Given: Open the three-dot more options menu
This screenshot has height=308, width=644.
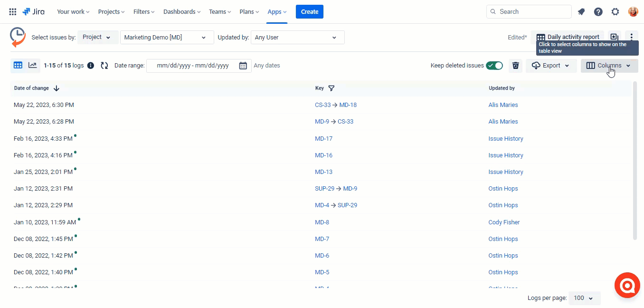Looking at the screenshot, I should pyautogui.click(x=631, y=37).
